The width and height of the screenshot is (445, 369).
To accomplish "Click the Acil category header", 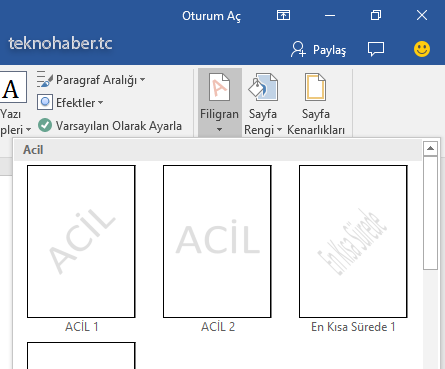I will [x=218, y=150].
